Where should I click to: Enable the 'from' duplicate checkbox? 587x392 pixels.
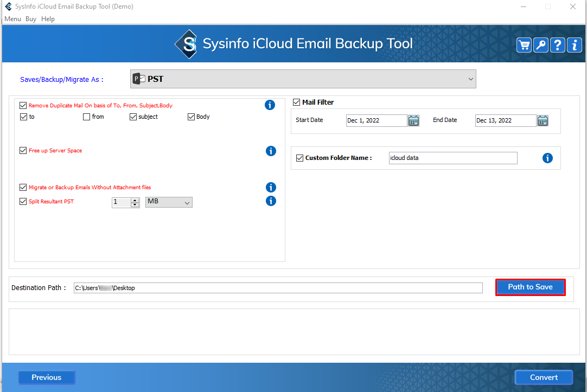coord(86,117)
